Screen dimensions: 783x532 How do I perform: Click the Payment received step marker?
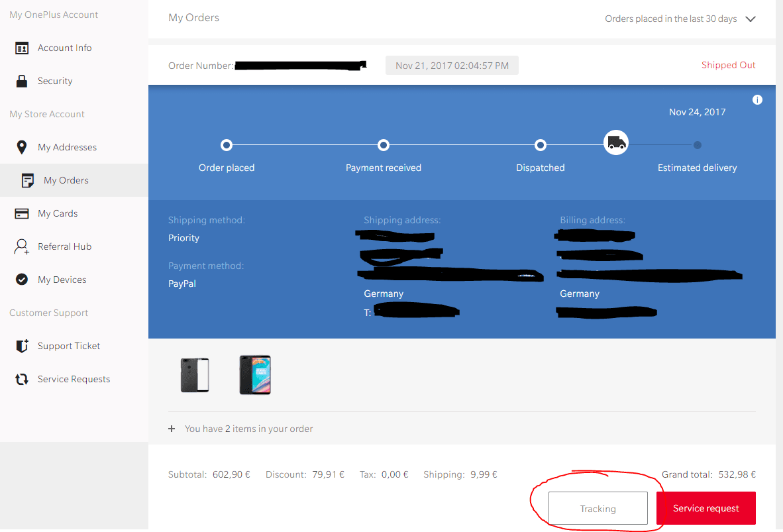383,145
